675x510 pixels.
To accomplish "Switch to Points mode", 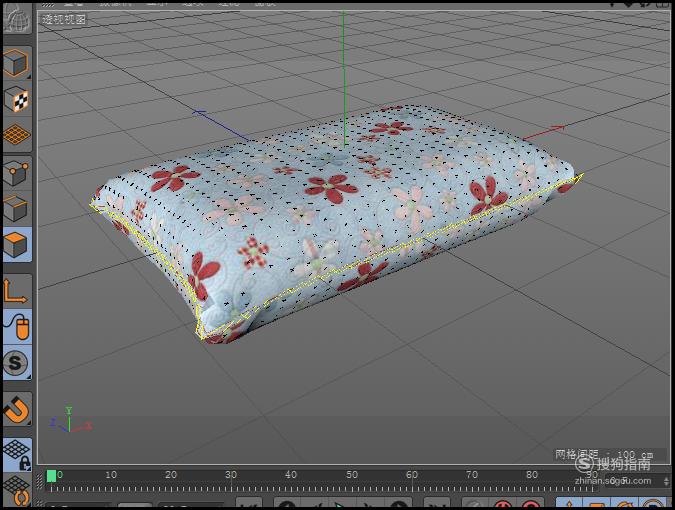I will point(17,173).
